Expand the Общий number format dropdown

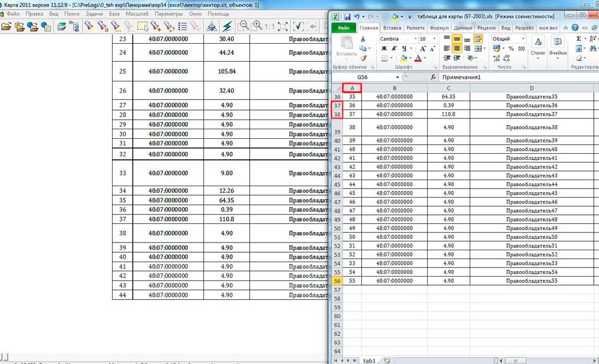[524, 39]
